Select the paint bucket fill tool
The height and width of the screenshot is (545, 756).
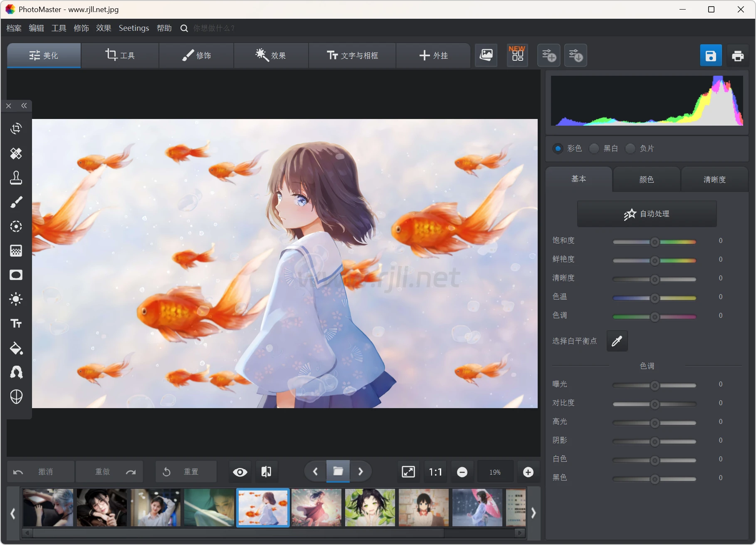(x=16, y=348)
